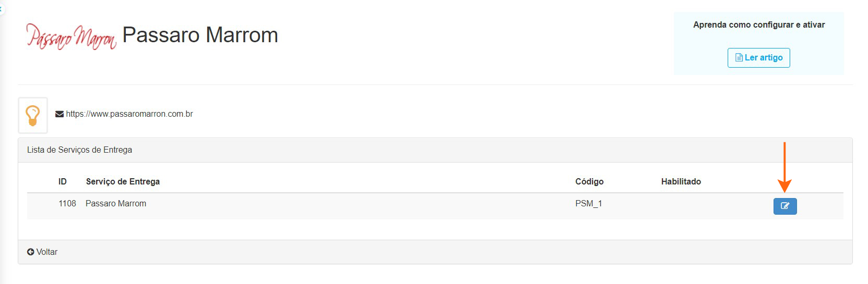Go back using the Voltar link
This screenshot has width=868, height=284.
tap(46, 252)
